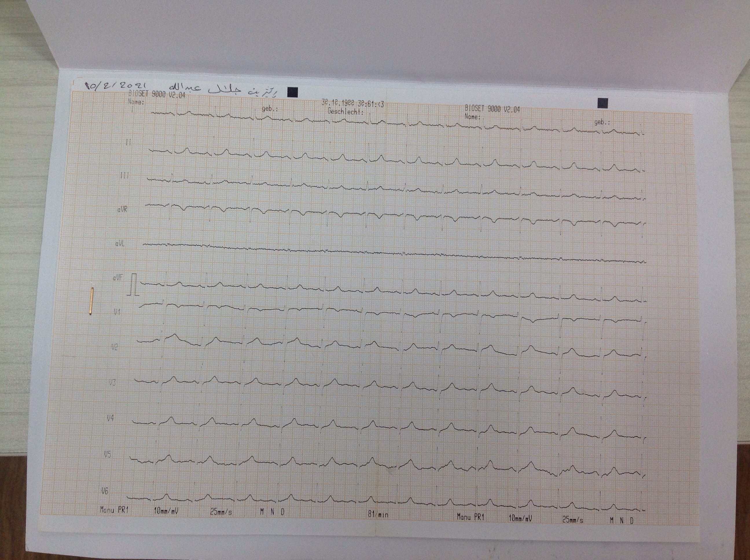This screenshot has height=560, width=750.
Task: Select the aVL lead label
Action: click(120, 243)
